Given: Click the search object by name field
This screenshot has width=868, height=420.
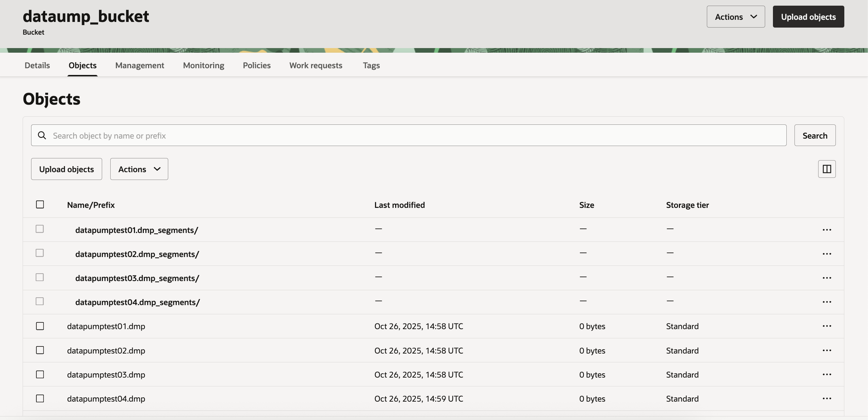Looking at the screenshot, I should pos(417,135).
